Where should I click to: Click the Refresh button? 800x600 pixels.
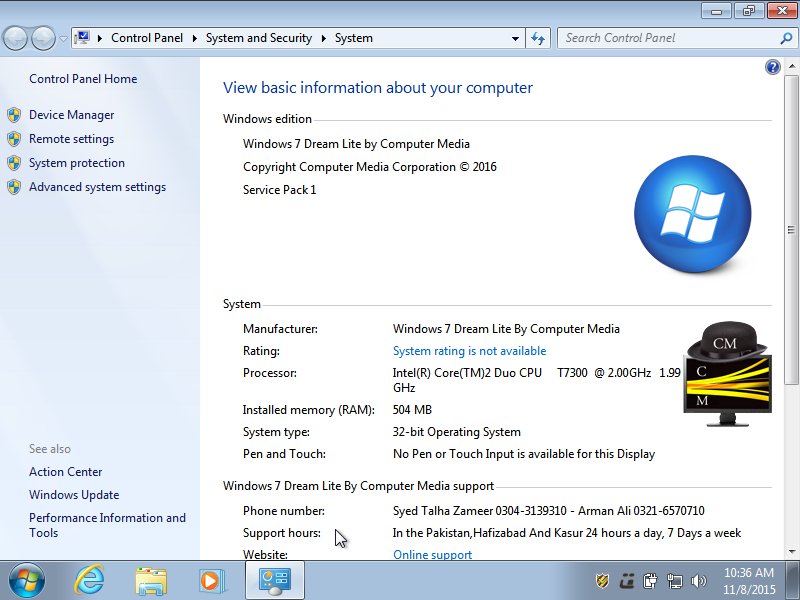click(x=538, y=38)
